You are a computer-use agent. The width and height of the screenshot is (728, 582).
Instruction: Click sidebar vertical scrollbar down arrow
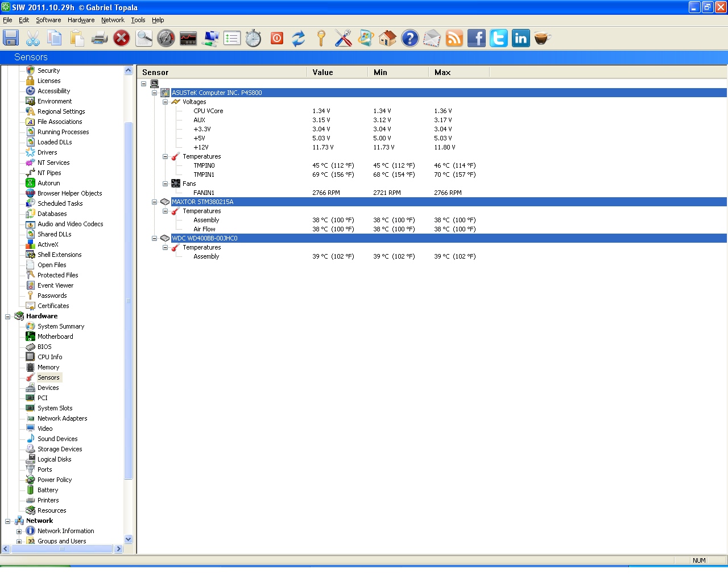pyautogui.click(x=128, y=539)
